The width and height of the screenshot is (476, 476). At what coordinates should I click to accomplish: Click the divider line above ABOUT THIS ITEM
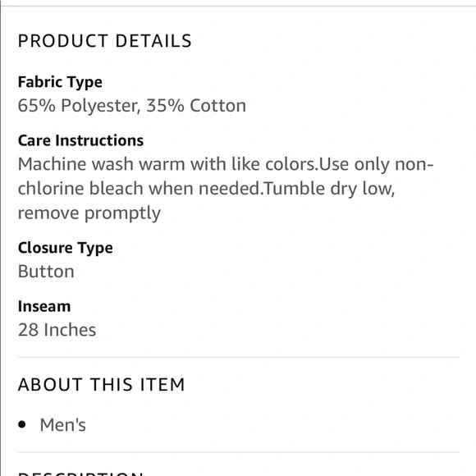click(238, 358)
